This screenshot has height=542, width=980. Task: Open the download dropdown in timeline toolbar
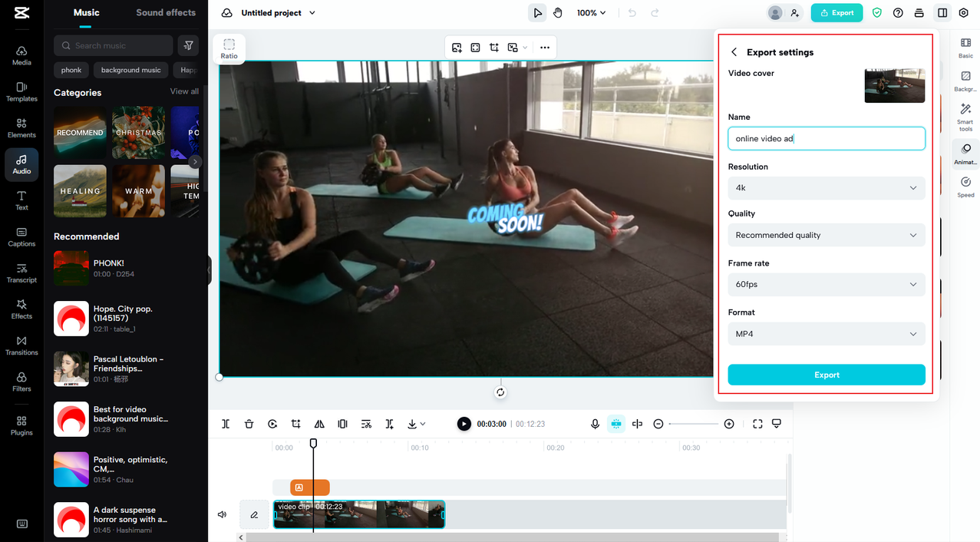click(417, 424)
